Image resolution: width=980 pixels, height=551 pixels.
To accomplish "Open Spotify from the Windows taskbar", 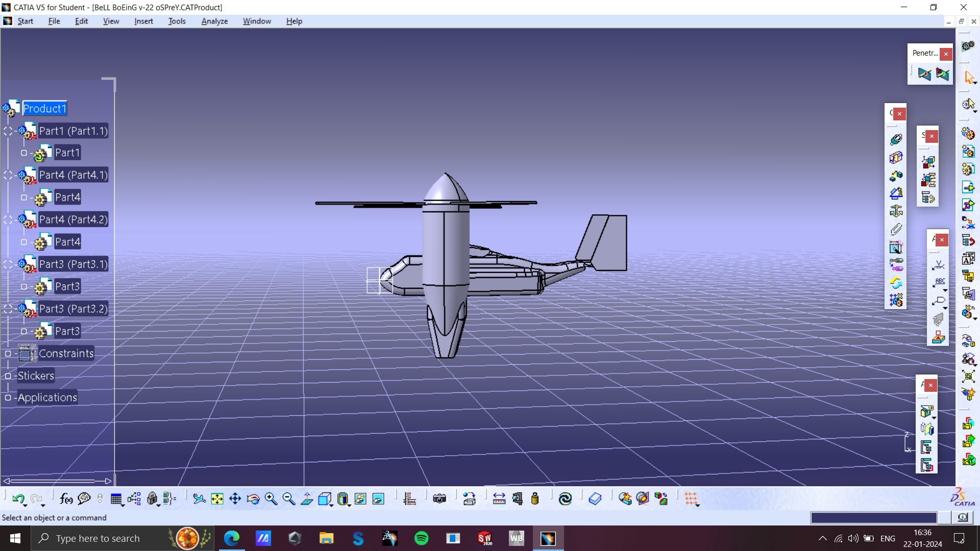I will coord(421,538).
